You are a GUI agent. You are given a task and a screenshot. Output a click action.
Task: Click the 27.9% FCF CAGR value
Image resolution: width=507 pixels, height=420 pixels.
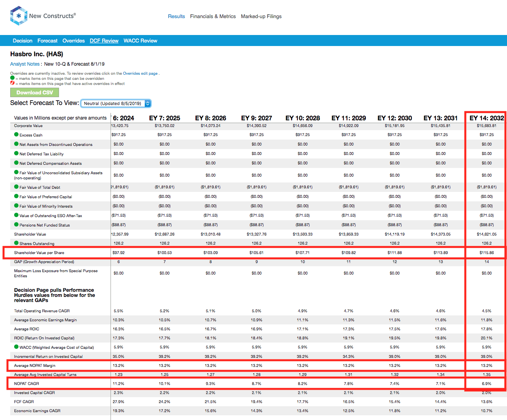click(x=118, y=402)
